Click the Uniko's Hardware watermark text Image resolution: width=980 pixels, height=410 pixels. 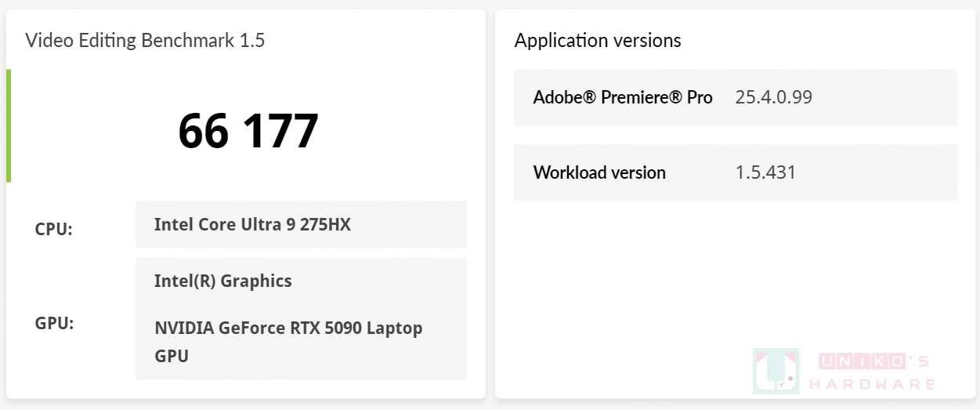click(873, 372)
